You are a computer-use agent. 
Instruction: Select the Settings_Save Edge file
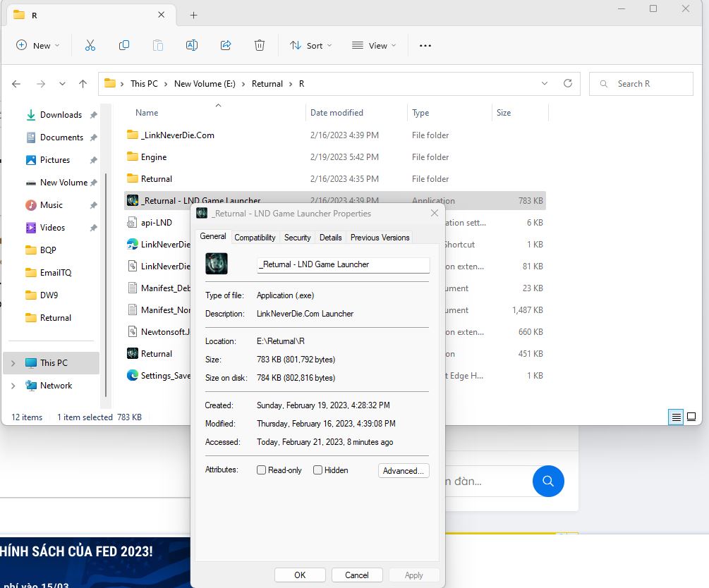click(158, 375)
